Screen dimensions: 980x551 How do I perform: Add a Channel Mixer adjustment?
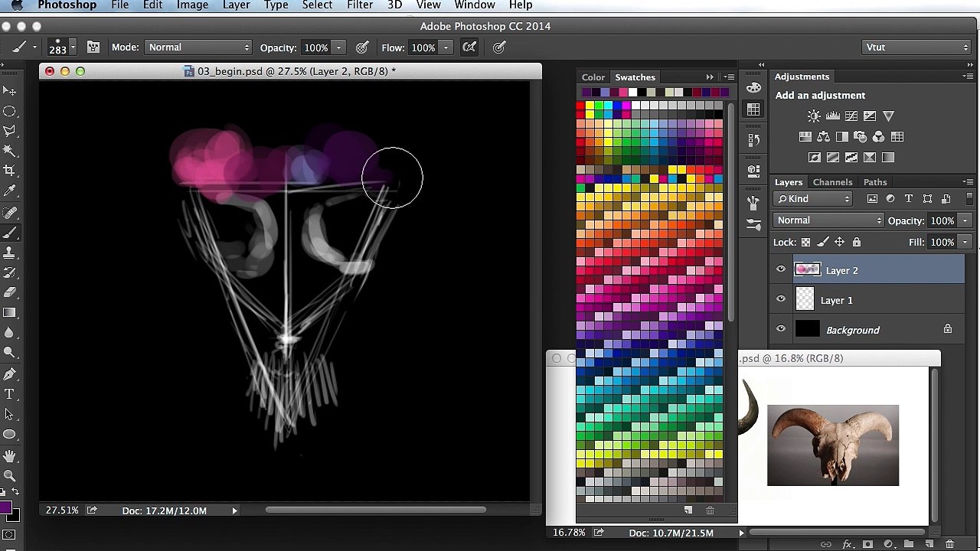click(879, 137)
